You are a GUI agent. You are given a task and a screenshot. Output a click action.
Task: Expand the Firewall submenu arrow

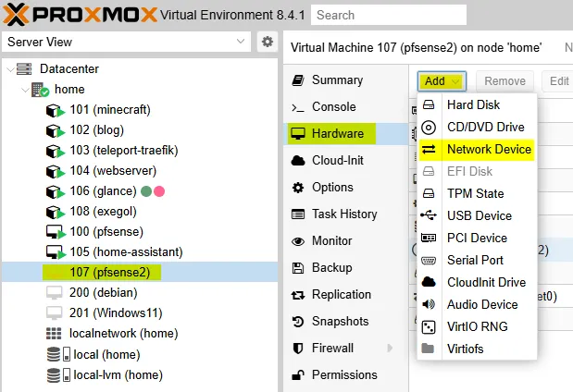click(390, 349)
